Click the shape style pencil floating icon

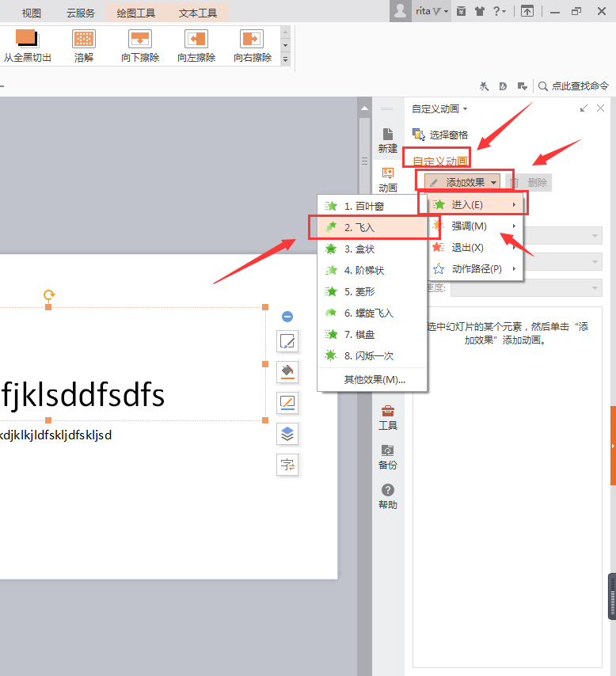coord(287,341)
